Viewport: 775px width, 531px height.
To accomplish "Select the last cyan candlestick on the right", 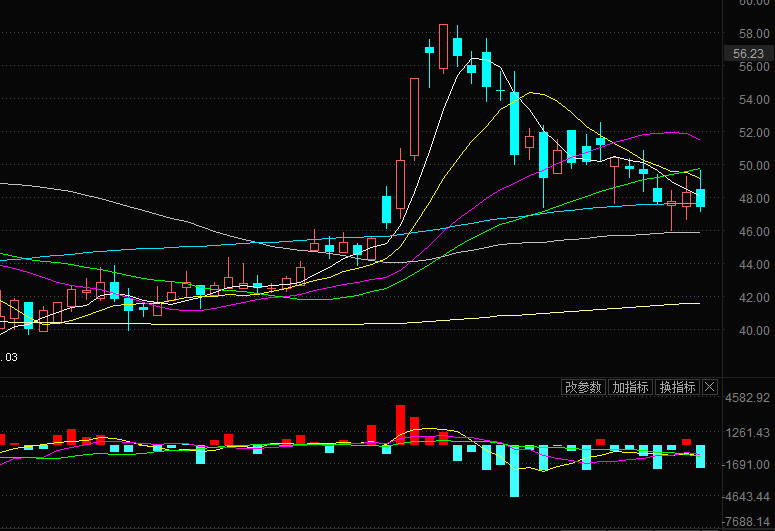I will click(x=700, y=198).
